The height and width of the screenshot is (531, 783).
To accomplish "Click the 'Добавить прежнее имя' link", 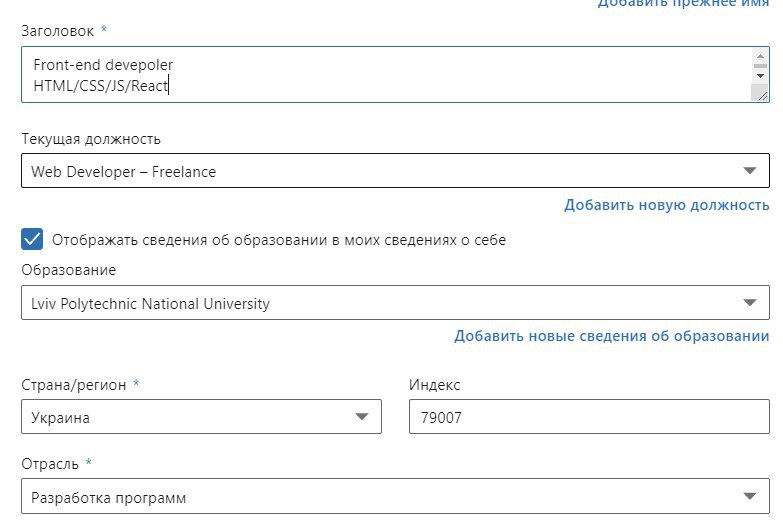I will (683, 4).
